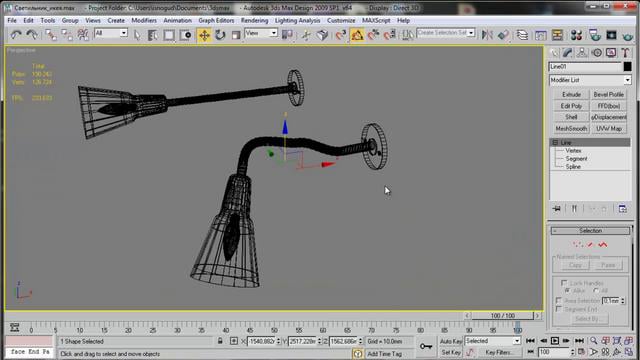Click Quick Render teapot icon

pyautogui.click(x=627, y=35)
